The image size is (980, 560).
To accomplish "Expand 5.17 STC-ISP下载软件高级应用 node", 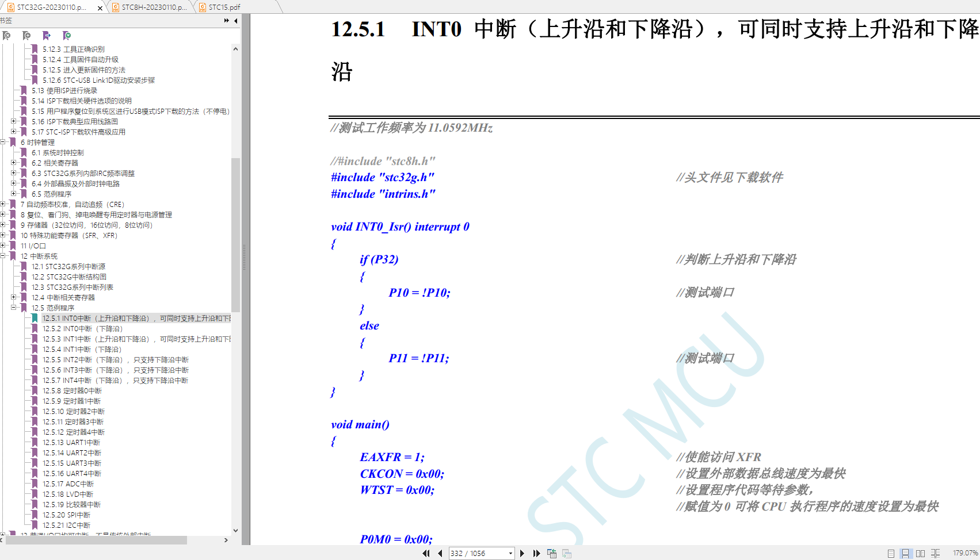I will pos(14,132).
